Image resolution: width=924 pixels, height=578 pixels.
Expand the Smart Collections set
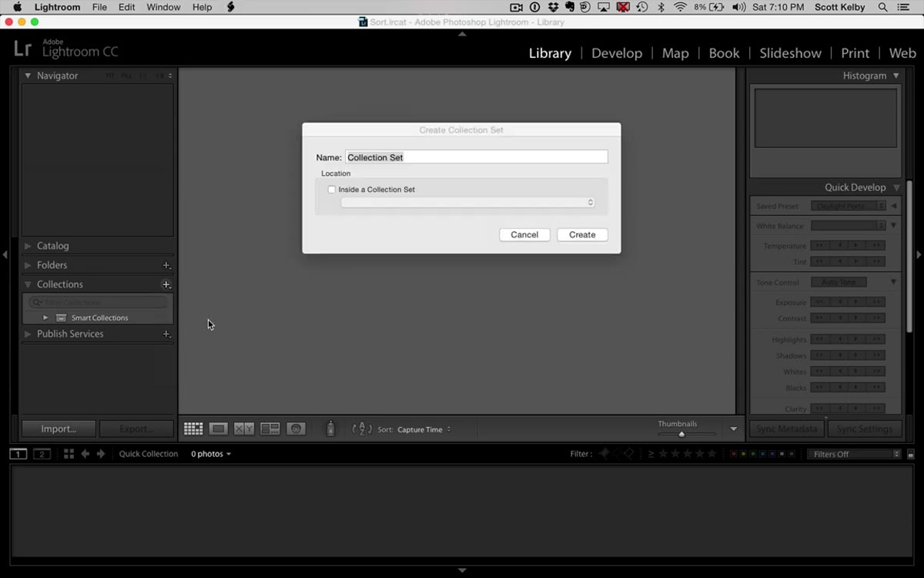point(45,318)
